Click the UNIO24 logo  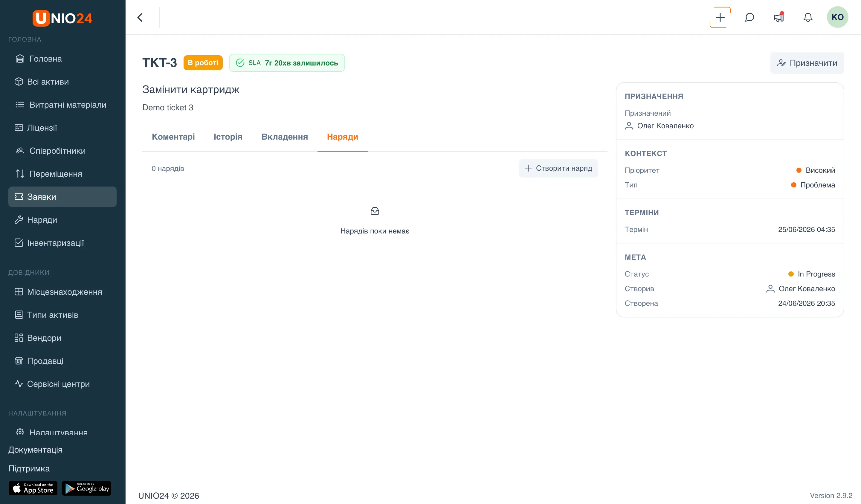coord(62,18)
